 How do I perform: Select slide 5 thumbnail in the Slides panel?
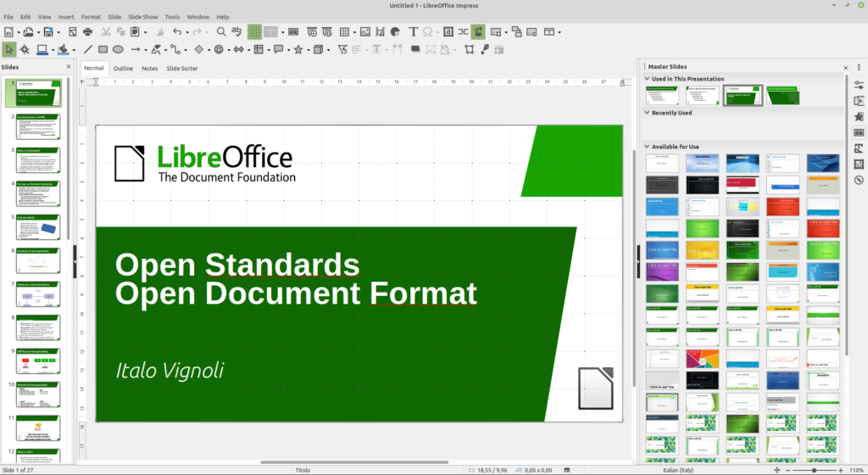(x=37, y=227)
